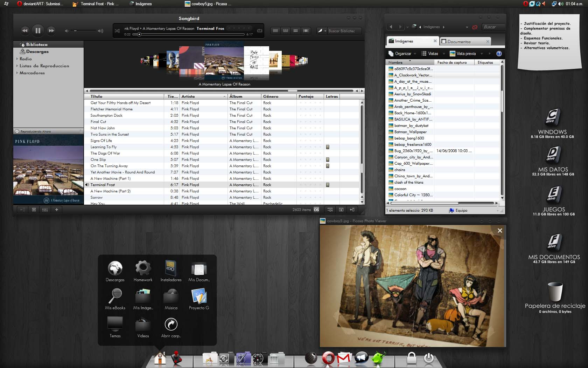The width and height of the screenshot is (588, 368).
Task: Open Songbird equalizer icon in bottom bar
Action: (45, 210)
